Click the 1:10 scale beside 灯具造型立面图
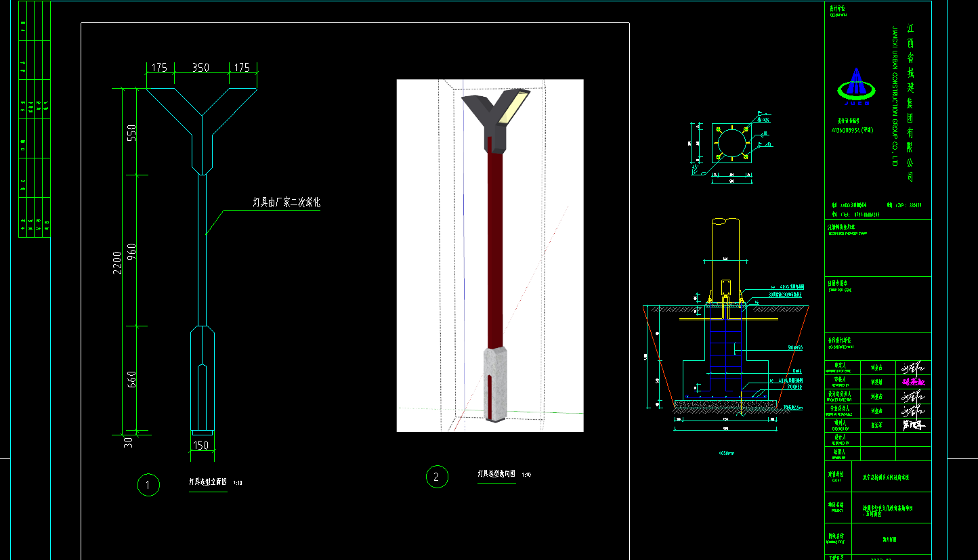978x560 pixels. (x=238, y=483)
